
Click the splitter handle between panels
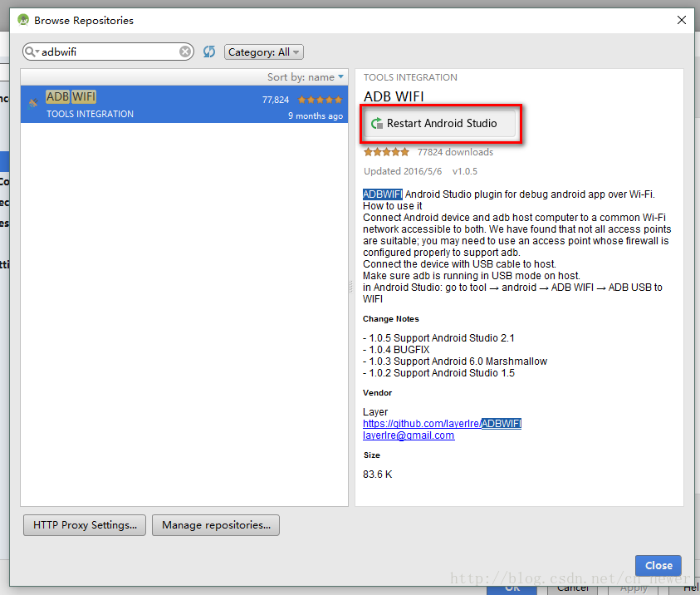[x=351, y=287]
